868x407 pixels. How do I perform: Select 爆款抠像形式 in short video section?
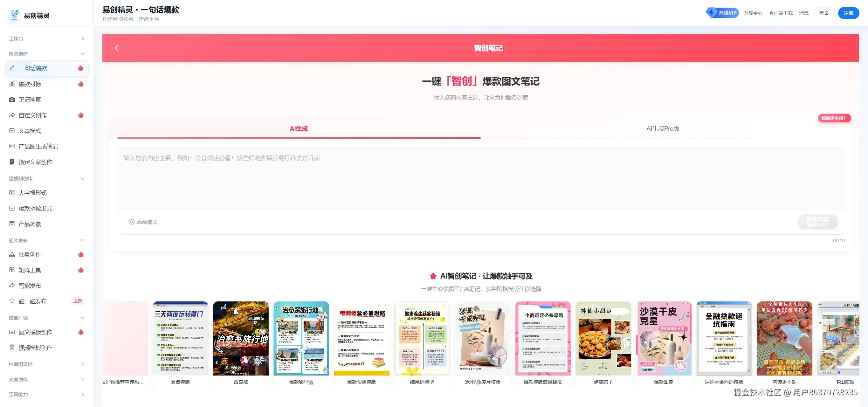35,208
